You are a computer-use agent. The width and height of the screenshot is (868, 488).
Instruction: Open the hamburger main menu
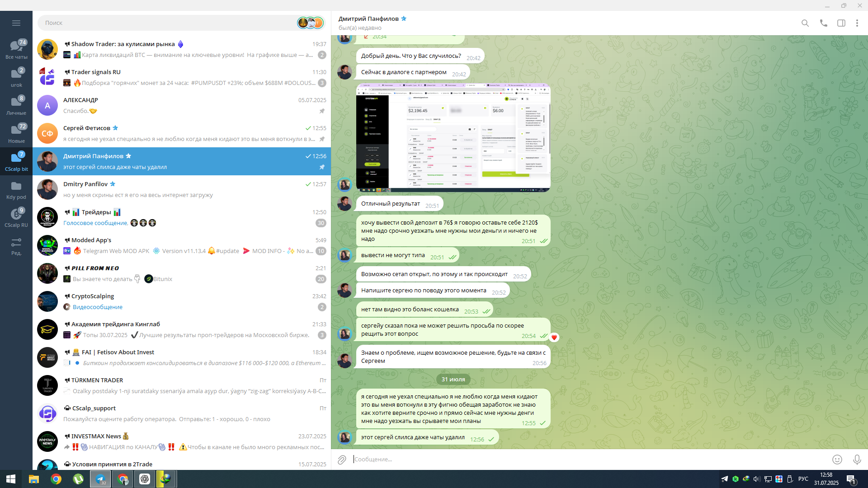click(x=16, y=23)
